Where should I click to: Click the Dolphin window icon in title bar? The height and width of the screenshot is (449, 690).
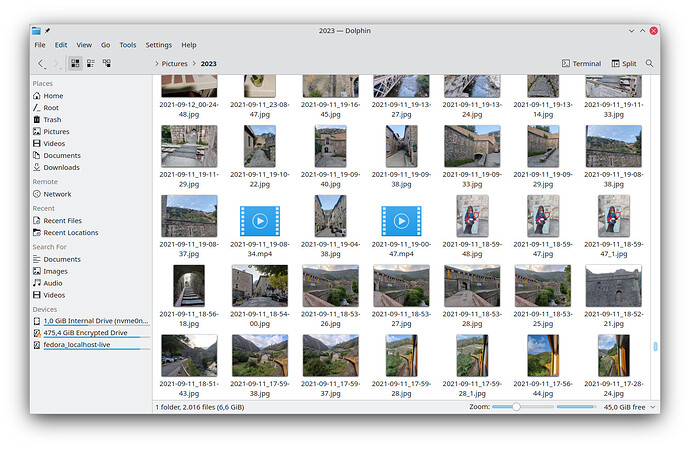click(x=37, y=30)
